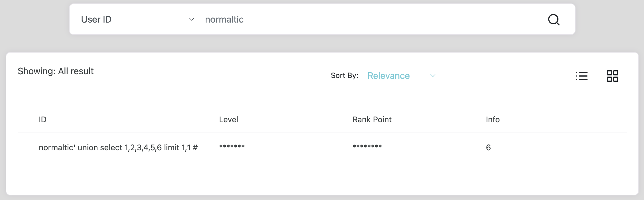Select the normaltic' union select result ID
The width and height of the screenshot is (644, 200).
(118, 147)
